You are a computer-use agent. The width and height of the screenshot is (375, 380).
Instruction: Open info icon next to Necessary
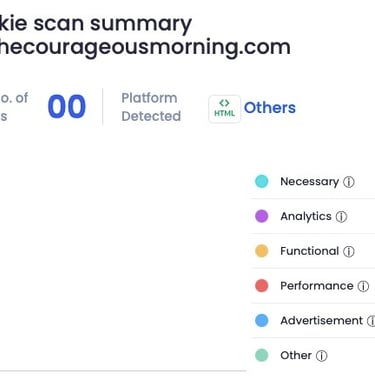[x=349, y=182]
